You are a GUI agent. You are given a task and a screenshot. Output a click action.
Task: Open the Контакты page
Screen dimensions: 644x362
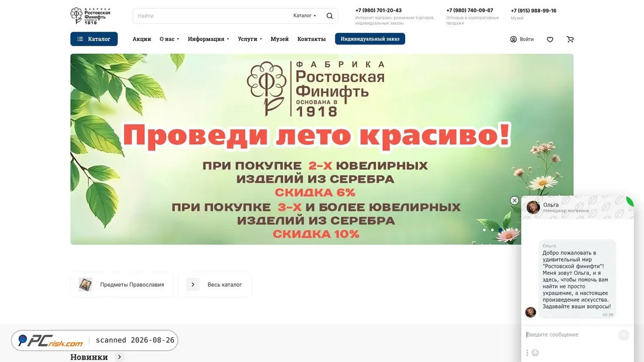point(311,39)
